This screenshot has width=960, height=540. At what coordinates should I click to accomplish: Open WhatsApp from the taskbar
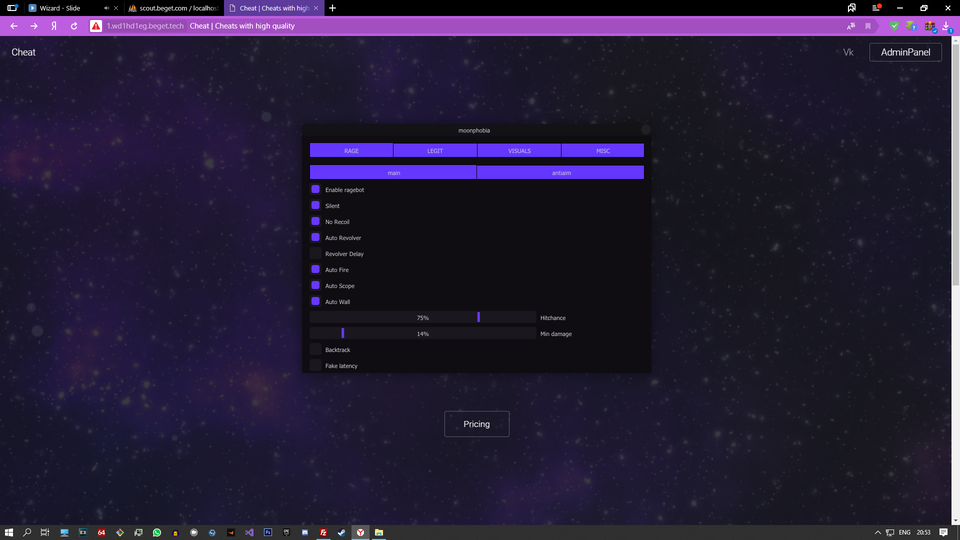tap(157, 532)
